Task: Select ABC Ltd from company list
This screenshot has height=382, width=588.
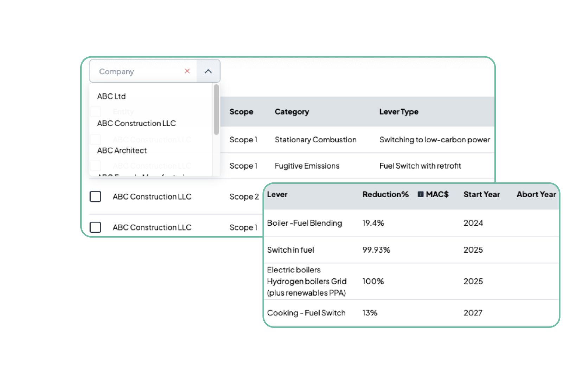Action: (x=111, y=96)
